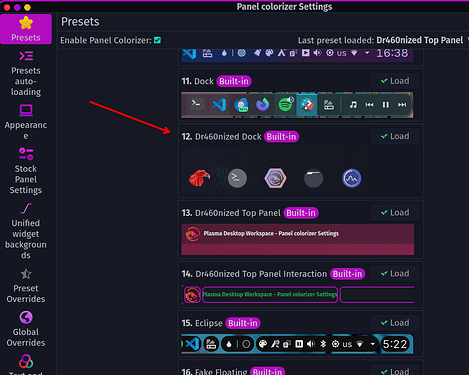Screen dimensions: 469x375
Task: Click the Spotify icon in Dock preview
Action: coord(285,105)
